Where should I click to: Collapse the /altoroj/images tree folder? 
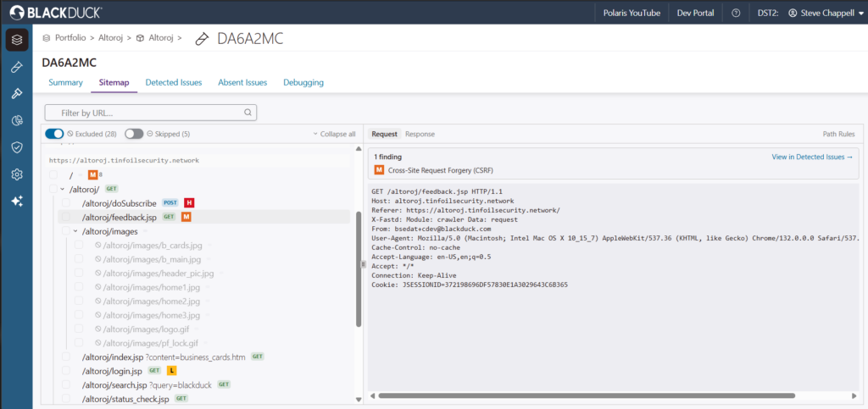75,231
